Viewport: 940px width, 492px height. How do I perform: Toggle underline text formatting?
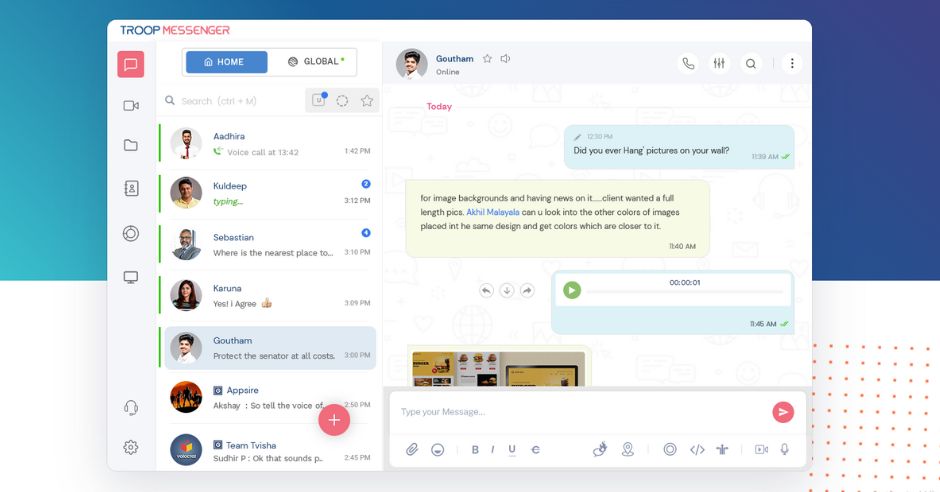[512, 450]
